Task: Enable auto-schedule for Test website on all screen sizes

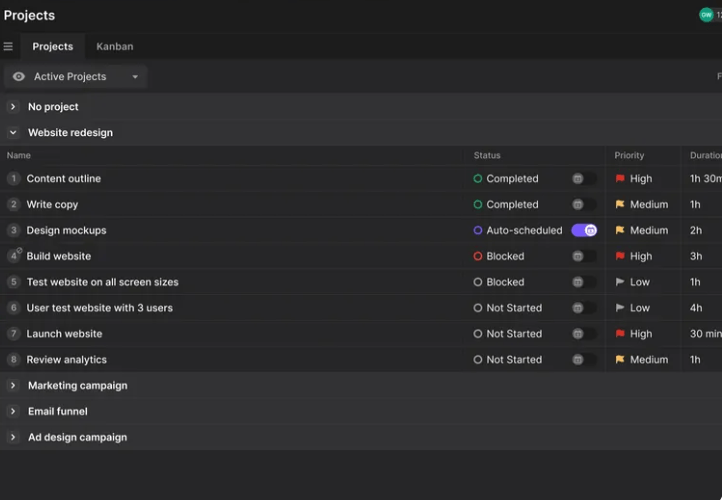Action: coord(584,282)
